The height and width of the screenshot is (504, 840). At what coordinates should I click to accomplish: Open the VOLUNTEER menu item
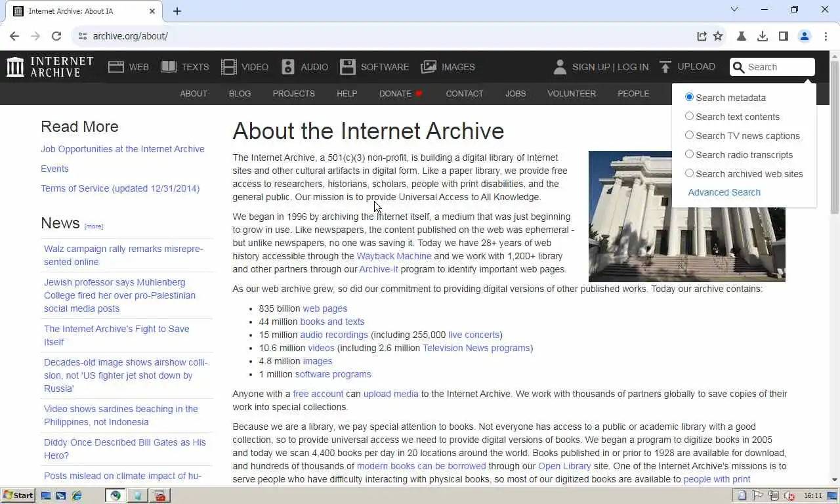(x=572, y=94)
